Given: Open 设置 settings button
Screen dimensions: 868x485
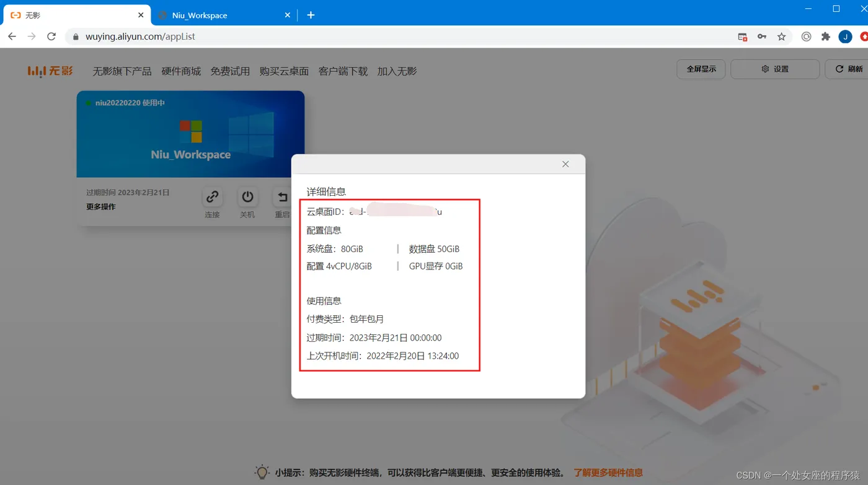Looking at the screenshot, I should pyautogui.click(x=775, y=69).
